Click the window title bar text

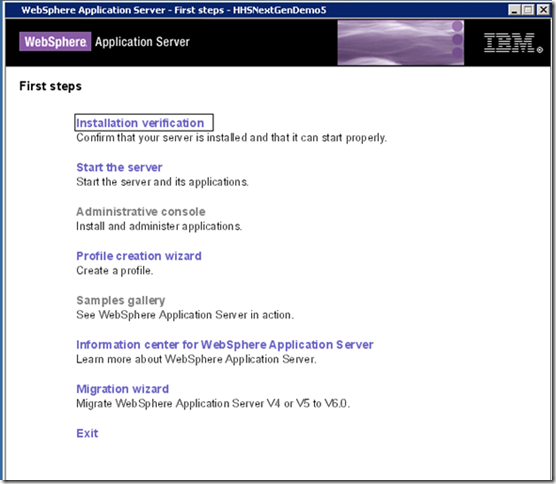(174, 10)
